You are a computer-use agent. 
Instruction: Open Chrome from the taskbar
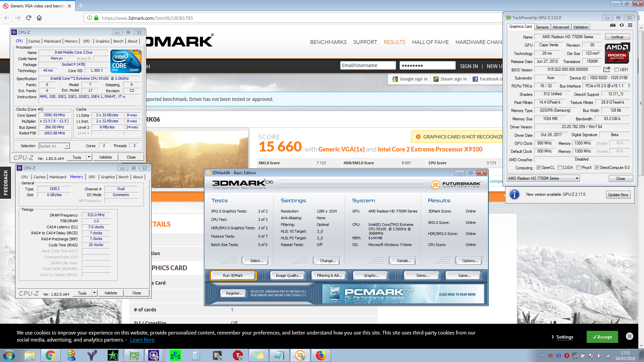pyautogui.click(x=51, y=355)
